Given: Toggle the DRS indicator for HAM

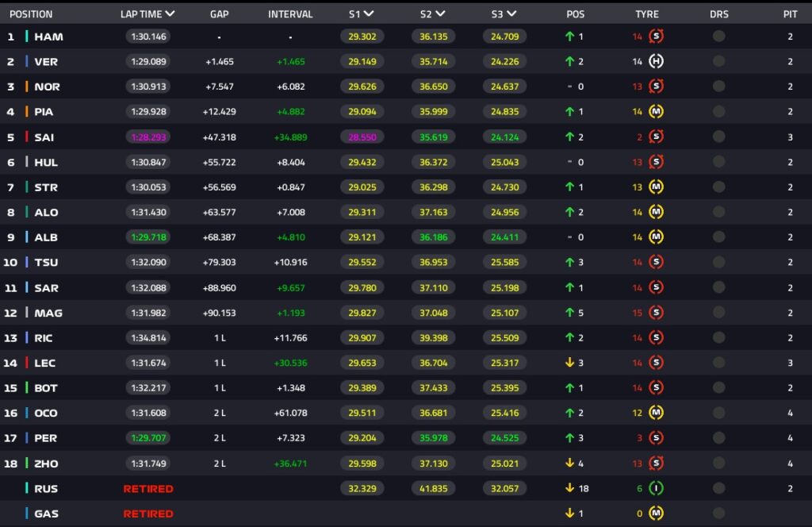Looking at the screenshot, I should (718, 37).
